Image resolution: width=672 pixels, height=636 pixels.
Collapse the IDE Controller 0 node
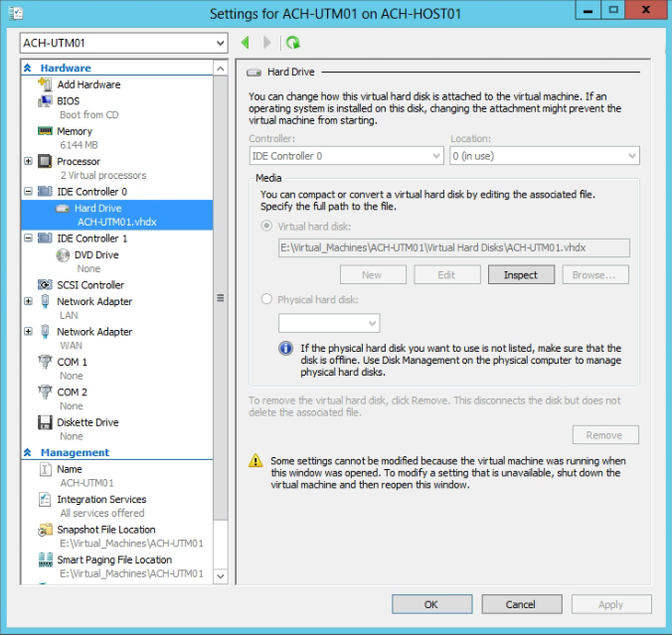28,191
